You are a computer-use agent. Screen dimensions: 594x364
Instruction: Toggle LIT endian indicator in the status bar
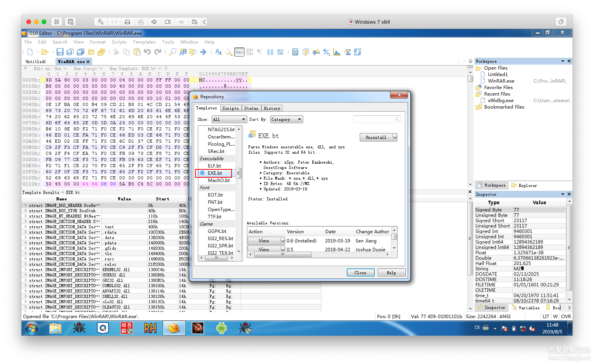click(x=546, y=316)
